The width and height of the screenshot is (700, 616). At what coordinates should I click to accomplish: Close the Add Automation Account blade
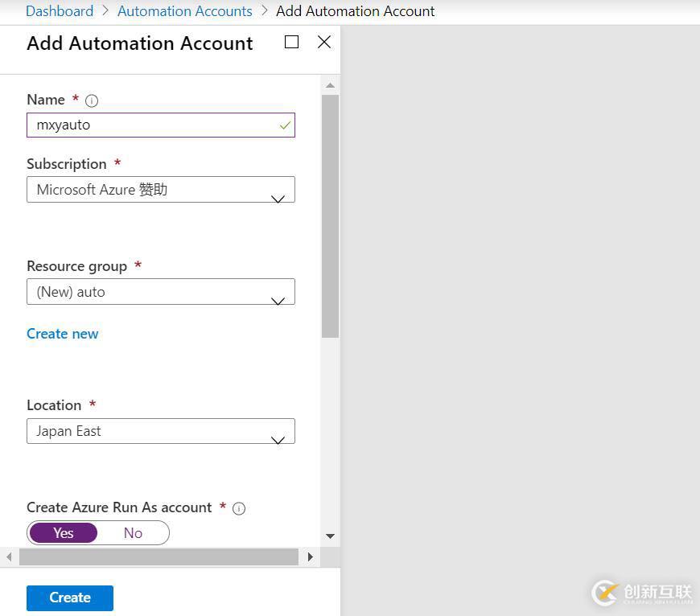[x=324, y=43]
